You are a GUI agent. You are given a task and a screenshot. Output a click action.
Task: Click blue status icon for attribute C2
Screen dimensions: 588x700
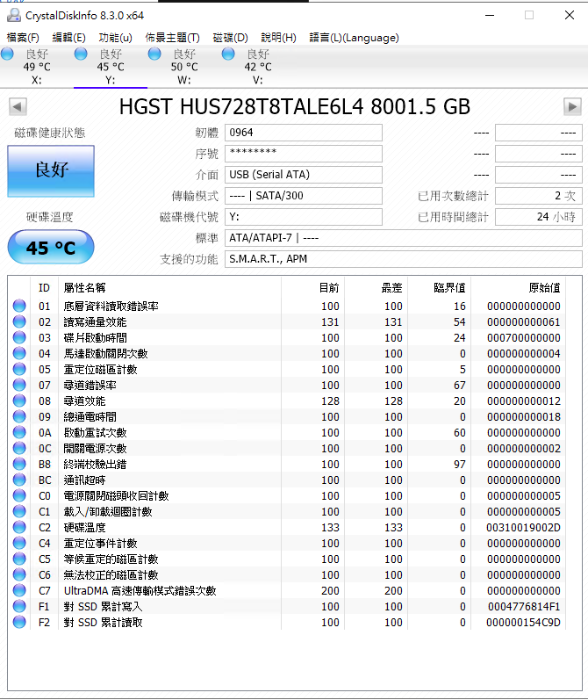click(x=19, y=528)
